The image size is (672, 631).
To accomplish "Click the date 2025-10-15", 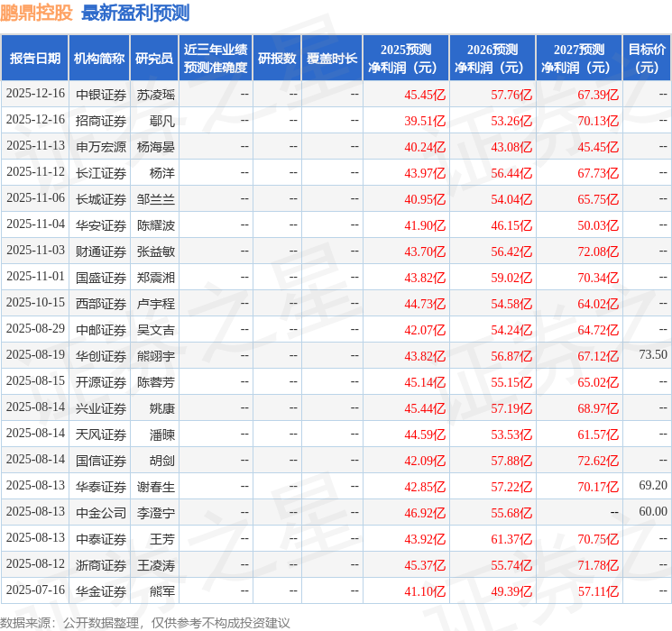I will [x=35, y=303].
